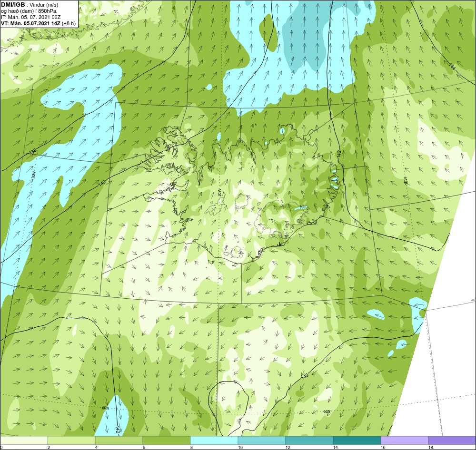This screenshot has width=476, height=450.
Task: Click the '10W' longitude label
Action: [x=405, y=180]
